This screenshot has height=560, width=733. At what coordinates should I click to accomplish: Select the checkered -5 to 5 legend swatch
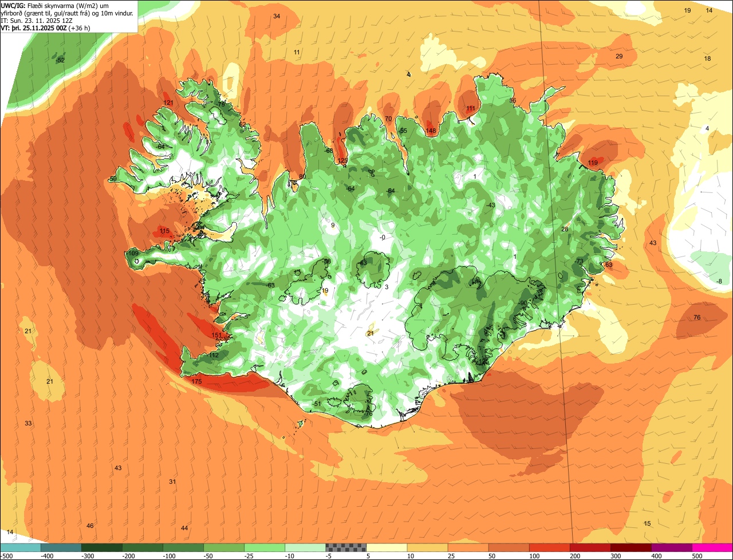(346, 547)
